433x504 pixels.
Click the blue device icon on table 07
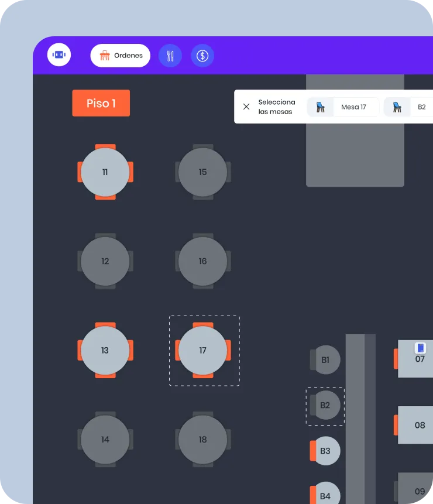click(x=420, y=348)
